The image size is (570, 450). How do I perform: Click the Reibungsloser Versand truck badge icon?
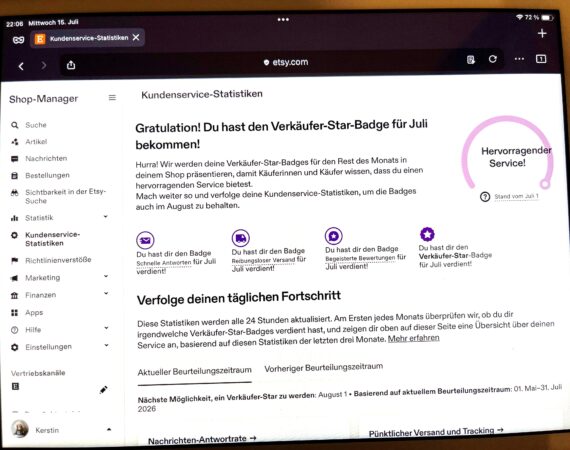(241, 238)
